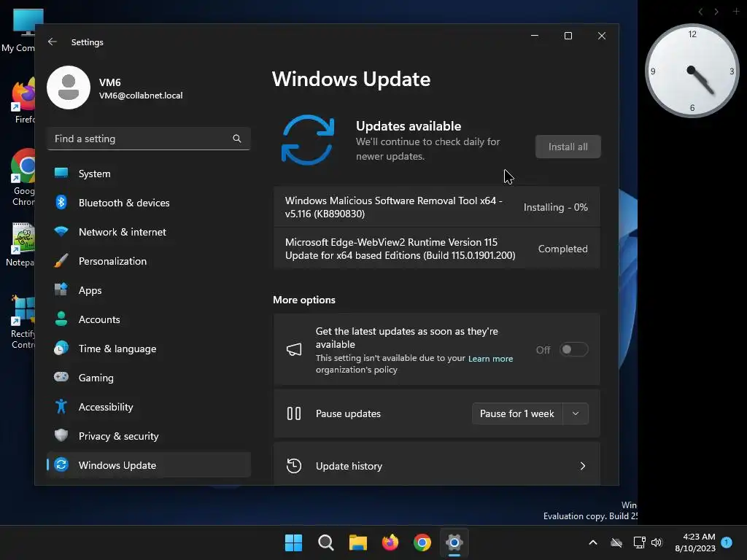Click the Privacy & security shield icon
Image resolution: width=747 pixels, height=560 pixels.
point(61,435)
